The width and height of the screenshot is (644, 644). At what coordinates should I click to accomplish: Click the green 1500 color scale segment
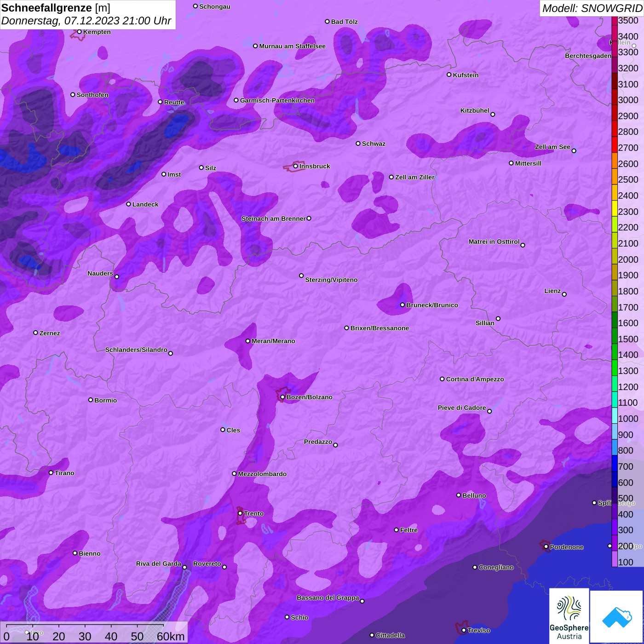[x=615, y=335]
